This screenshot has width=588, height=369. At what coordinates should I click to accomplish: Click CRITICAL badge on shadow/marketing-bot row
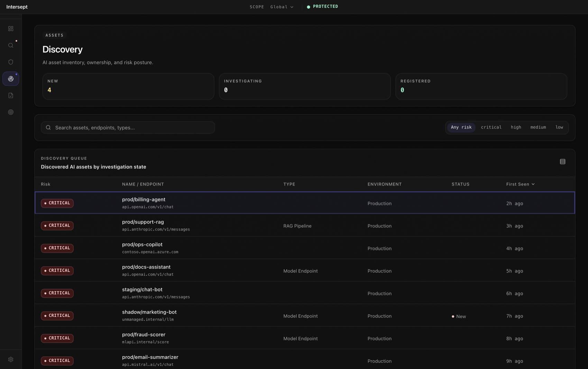coord(57,316)
